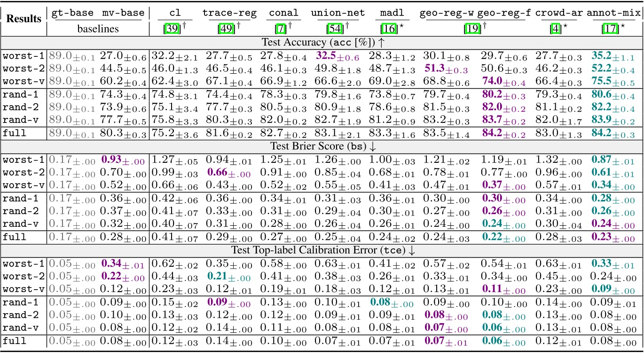The width and height of the screenshot is (644, 353).
Task: Select the Test Top-label Calibration Error header
Action: point(322,250)
